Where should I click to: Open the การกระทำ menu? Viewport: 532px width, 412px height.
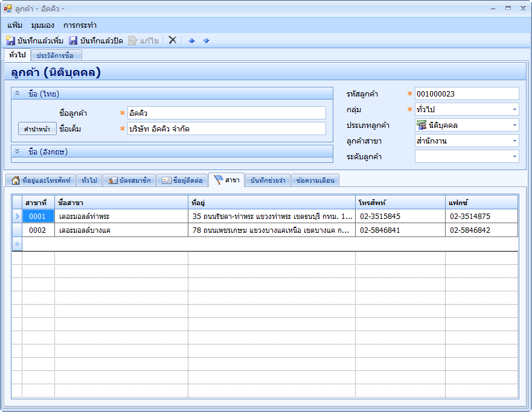click(x=80, y=25)
